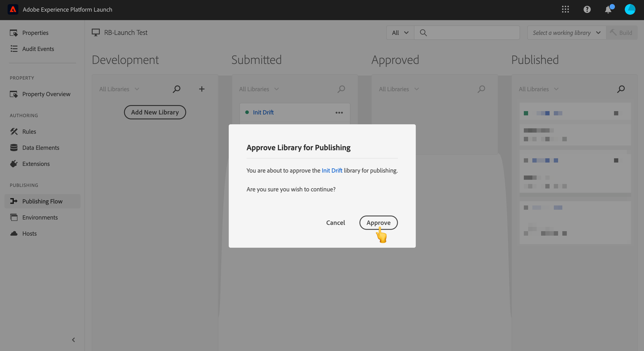The height and width of the screenshot is (351, 644).
Task: Click the Adobe logo icon
Action: coord(13,9)
